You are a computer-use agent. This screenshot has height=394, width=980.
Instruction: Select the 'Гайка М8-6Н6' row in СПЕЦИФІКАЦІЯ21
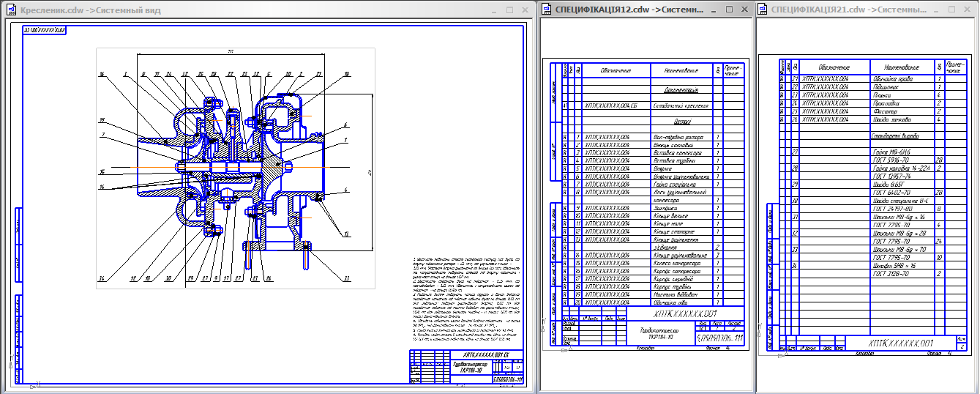[873, 152]
